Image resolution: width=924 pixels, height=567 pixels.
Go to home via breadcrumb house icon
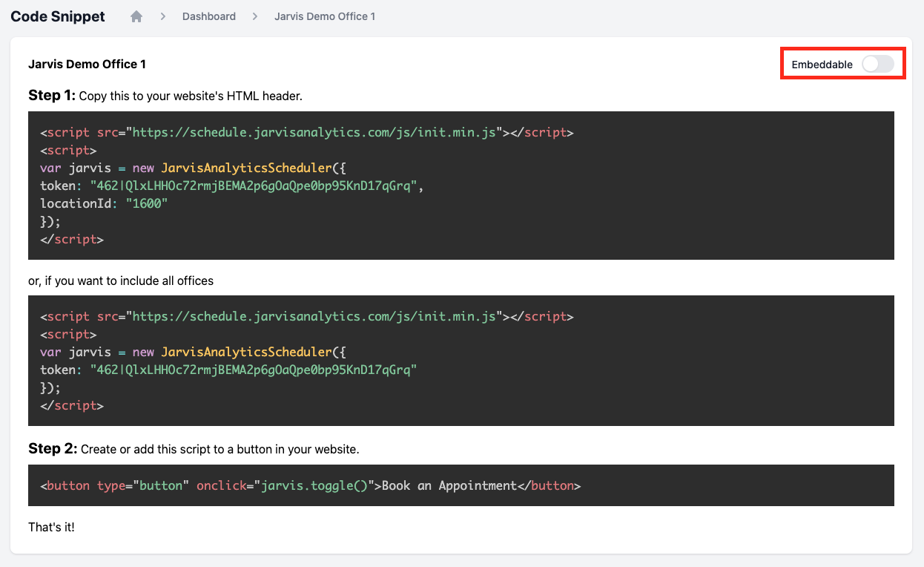point(136,16)
